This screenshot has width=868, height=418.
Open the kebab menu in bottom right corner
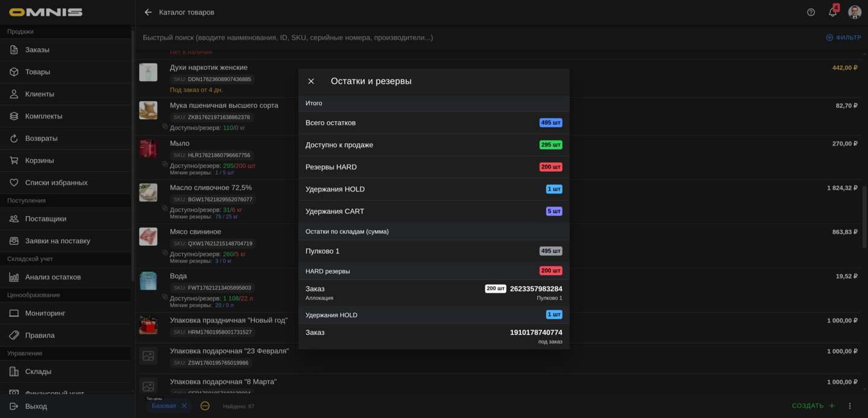(x=850, y=407)
